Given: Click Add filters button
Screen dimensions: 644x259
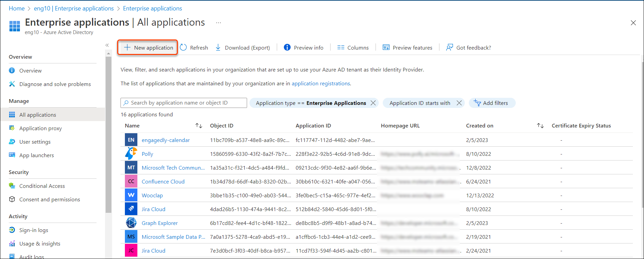Looking at the screenshot, I should (492, 103).
